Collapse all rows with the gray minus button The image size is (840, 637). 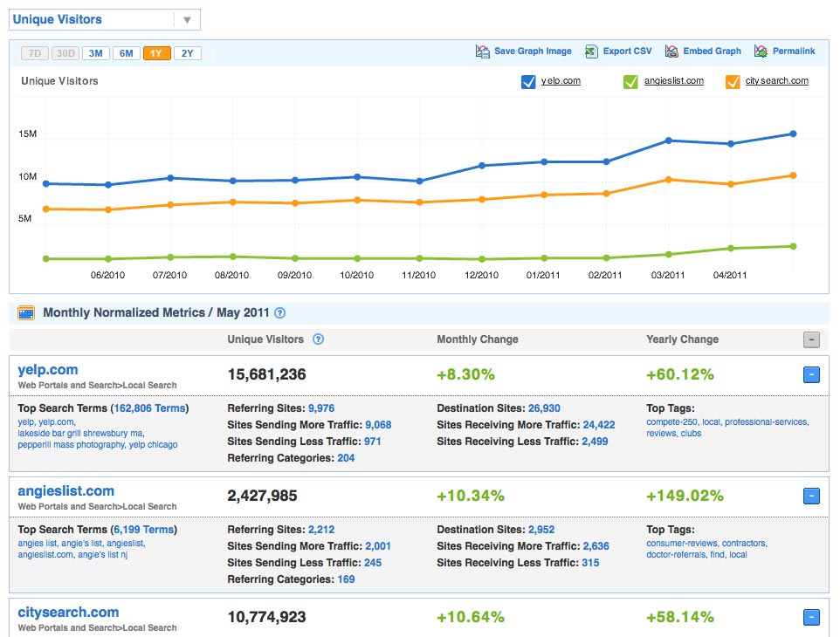pyautogui.click(x=811, y=339)
